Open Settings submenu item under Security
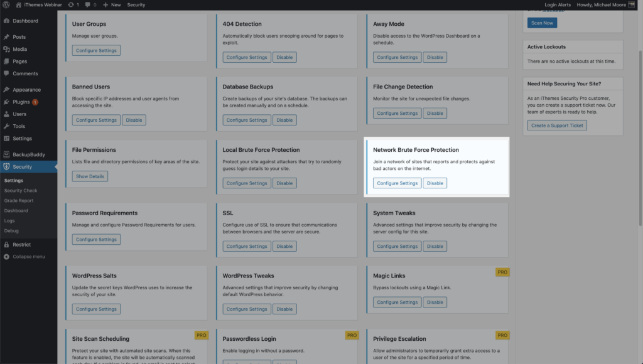The image size is (643, 364). [14, 181]
